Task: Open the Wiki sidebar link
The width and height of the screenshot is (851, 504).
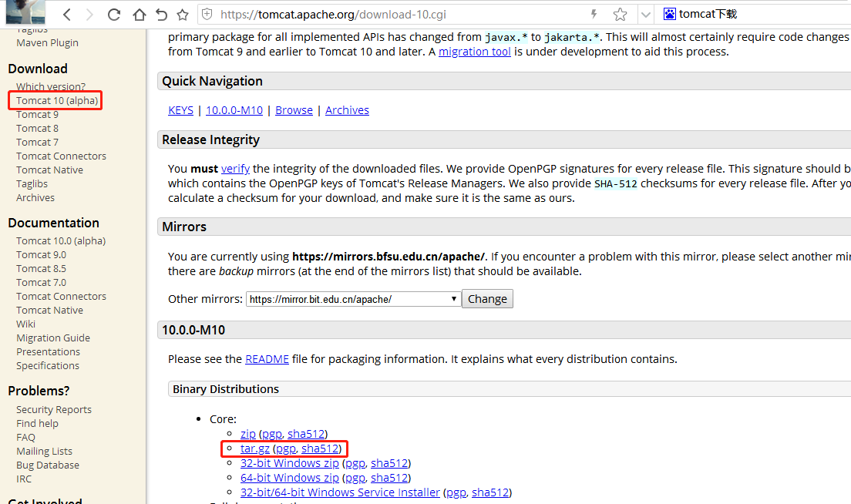Action: pos(26,324)
